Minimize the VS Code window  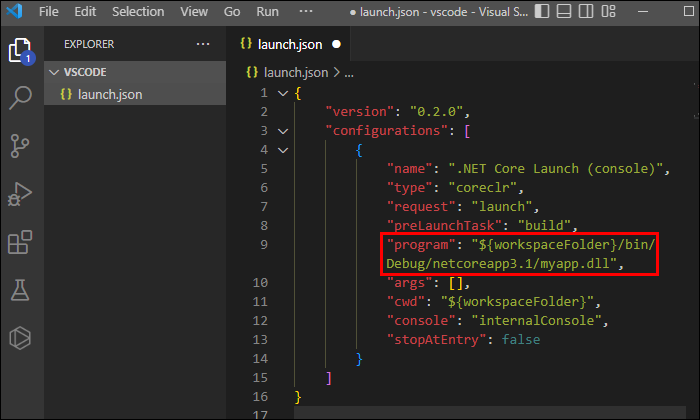643,12
